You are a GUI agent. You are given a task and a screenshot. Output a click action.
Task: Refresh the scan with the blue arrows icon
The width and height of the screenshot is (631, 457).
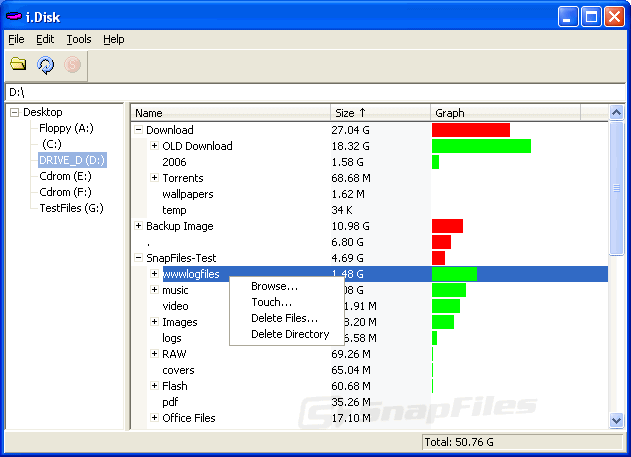(45, 65)
